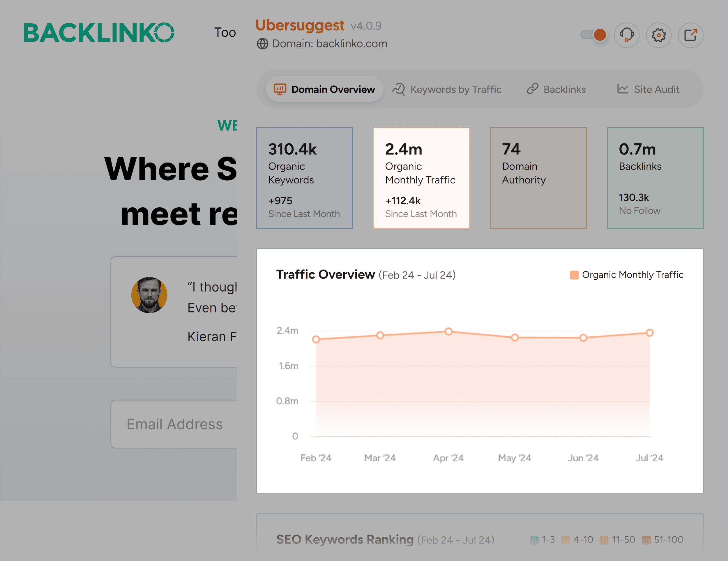The width and height of the screenshot is (728, 561).
Task: Click the external share icon top right
Action: pyautogui.click(x=690, y=35)
